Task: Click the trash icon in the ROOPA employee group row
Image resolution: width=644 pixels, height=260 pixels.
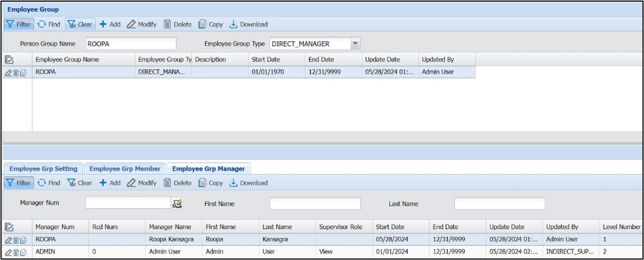Action: coord(16,73)
